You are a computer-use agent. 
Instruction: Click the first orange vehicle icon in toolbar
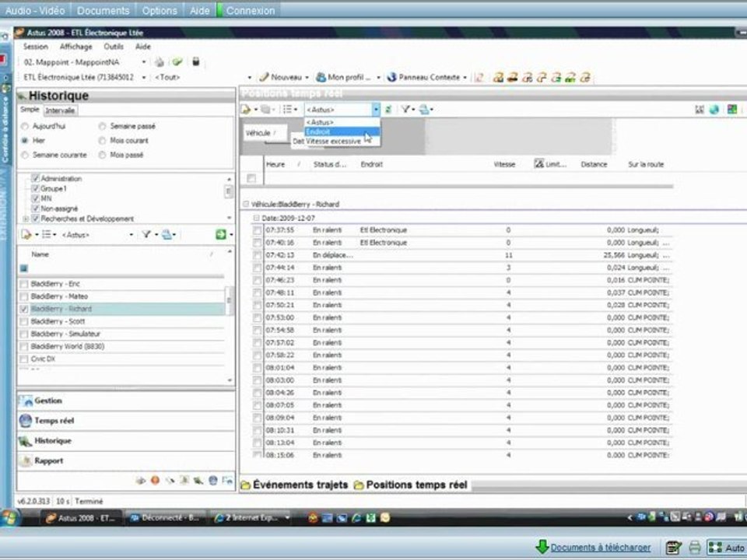[x=498, y=77]
